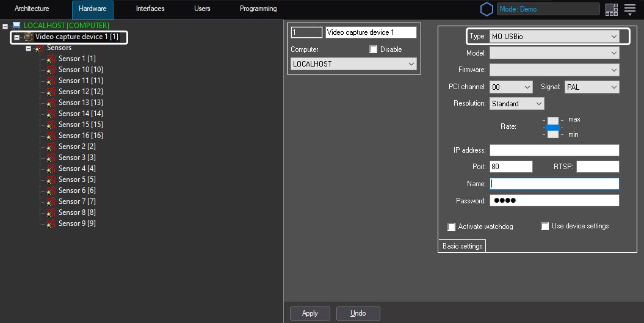
Task: Select the Sensor 5 [5] row label
Action: (77, 180)
